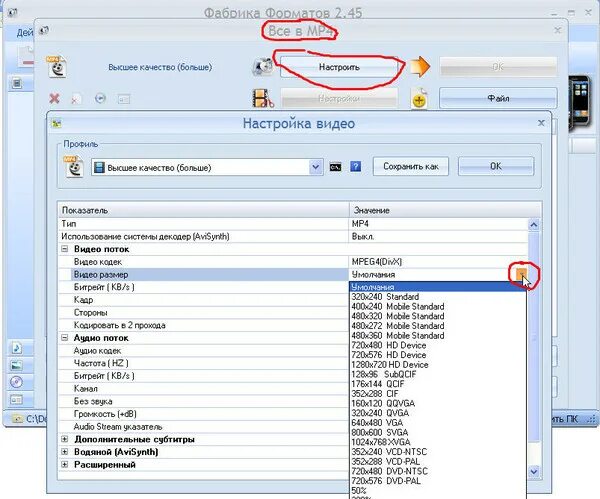600x499 pixels.
Task: Select 352x288 VCD-PAL size
Action: 438,461
